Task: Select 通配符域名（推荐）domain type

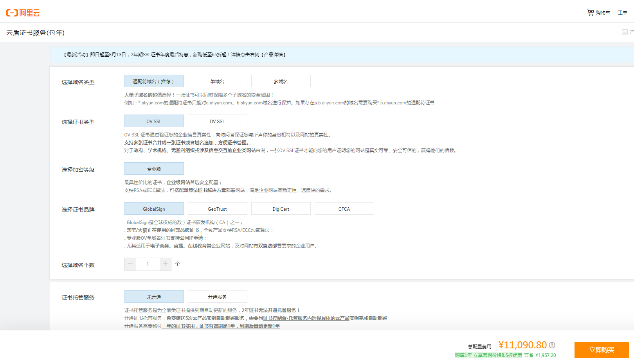Action: [x=154, y=81]
